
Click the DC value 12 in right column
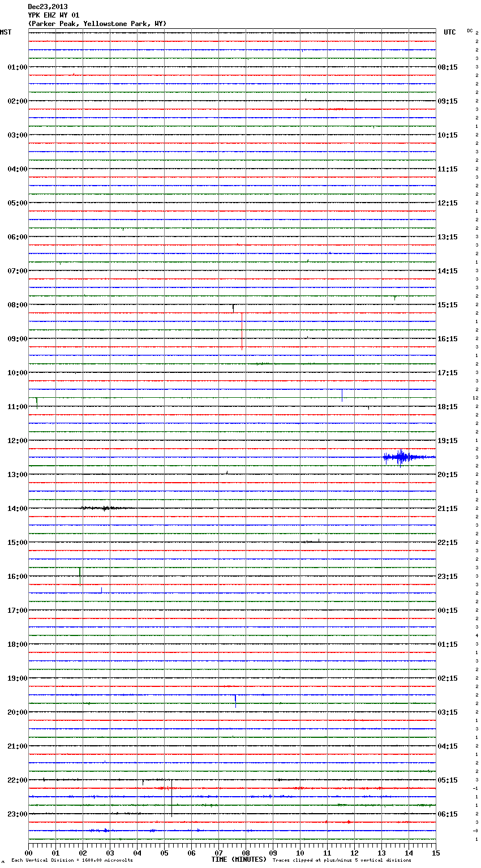(475, 398)
